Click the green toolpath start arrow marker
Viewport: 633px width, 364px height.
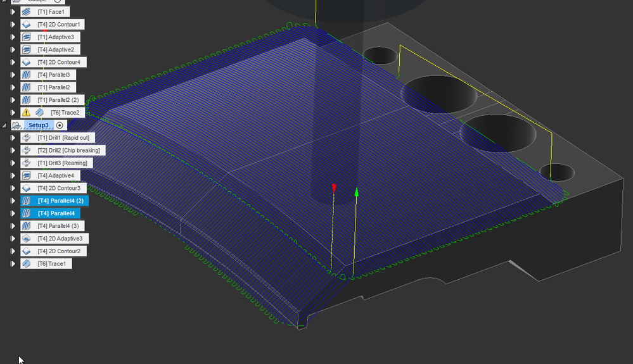[357, 192]
